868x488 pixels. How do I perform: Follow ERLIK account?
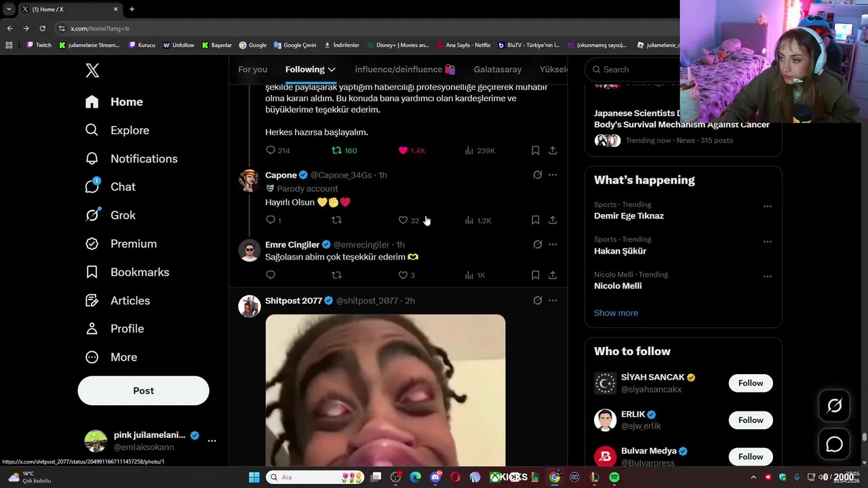751,420
